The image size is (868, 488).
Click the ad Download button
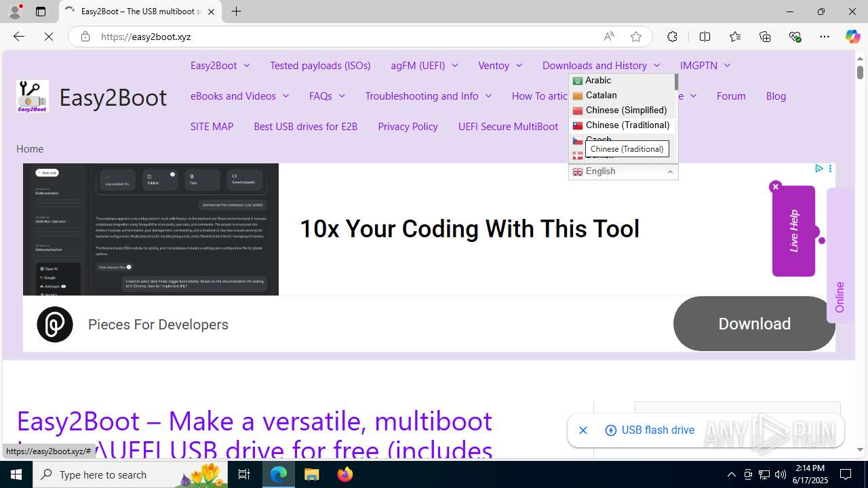point(754,324)
